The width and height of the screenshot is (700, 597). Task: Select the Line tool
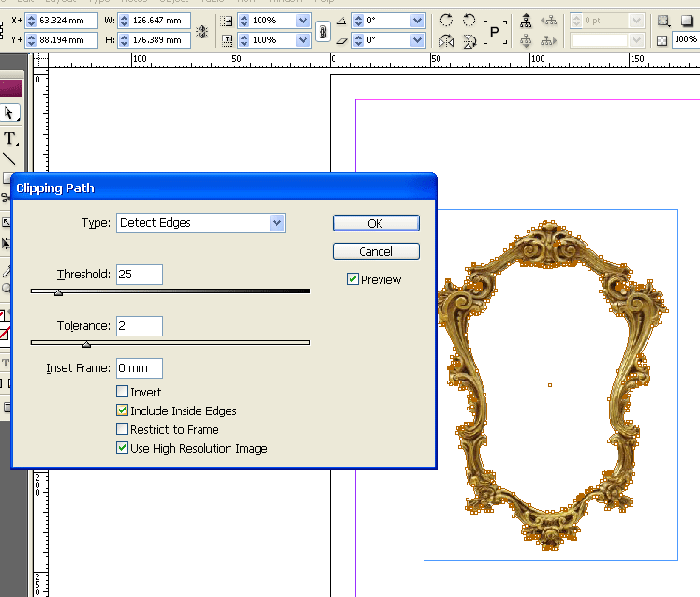9,158
